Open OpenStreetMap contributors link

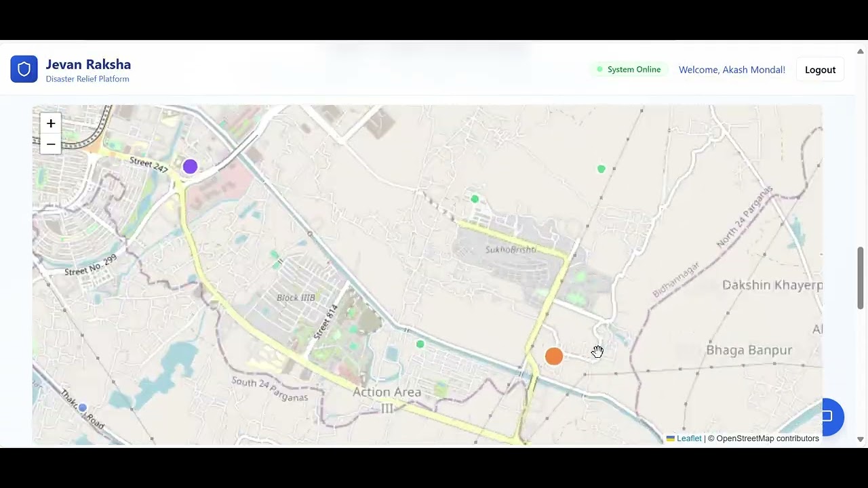768,439
